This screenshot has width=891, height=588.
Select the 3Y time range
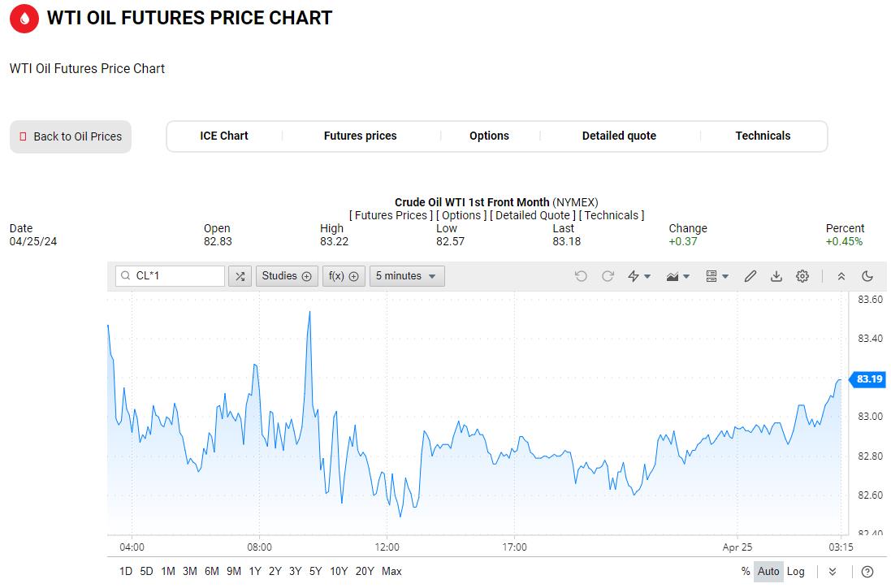295,572
